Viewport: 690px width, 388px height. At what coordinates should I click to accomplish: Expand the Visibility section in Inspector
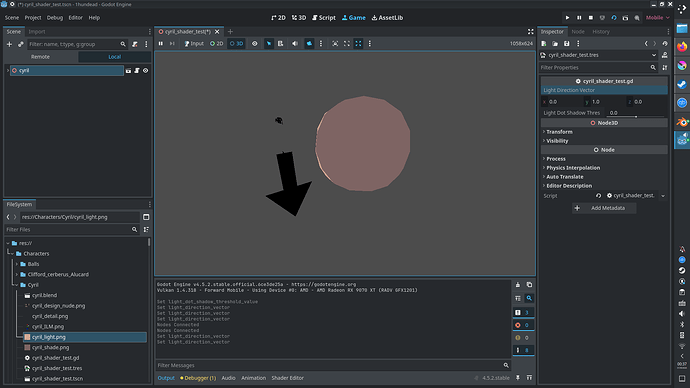coord(557,141)
